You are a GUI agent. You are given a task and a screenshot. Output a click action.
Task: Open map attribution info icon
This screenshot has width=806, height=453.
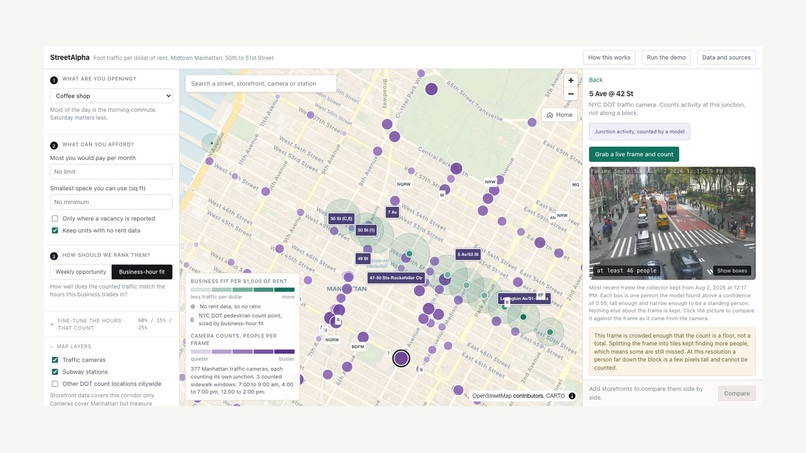tap(572, 396)
